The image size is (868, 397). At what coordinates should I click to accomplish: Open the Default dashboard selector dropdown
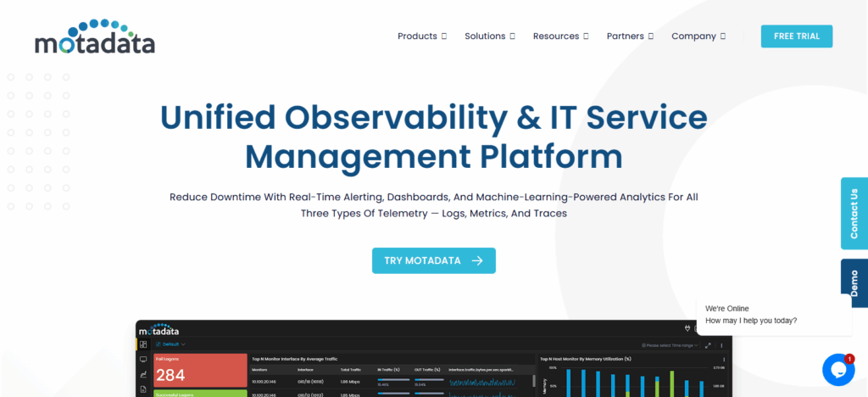[170, 344]
